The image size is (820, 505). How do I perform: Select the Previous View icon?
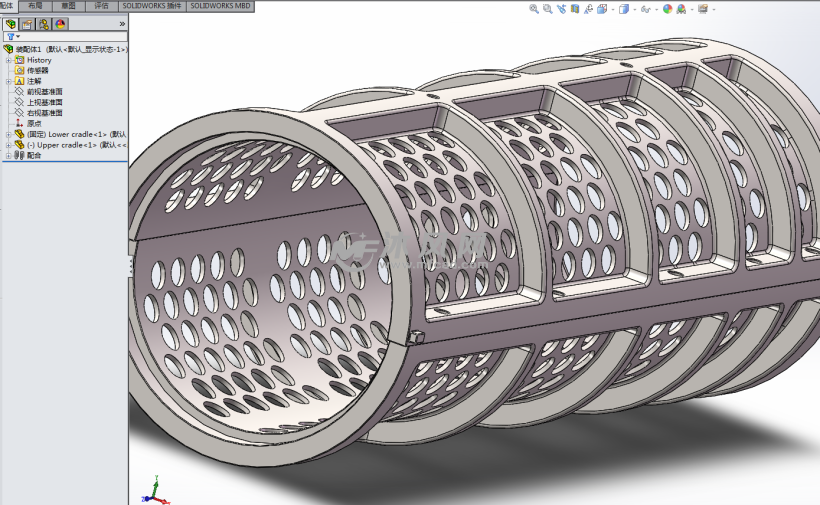(x=562, y=9)
